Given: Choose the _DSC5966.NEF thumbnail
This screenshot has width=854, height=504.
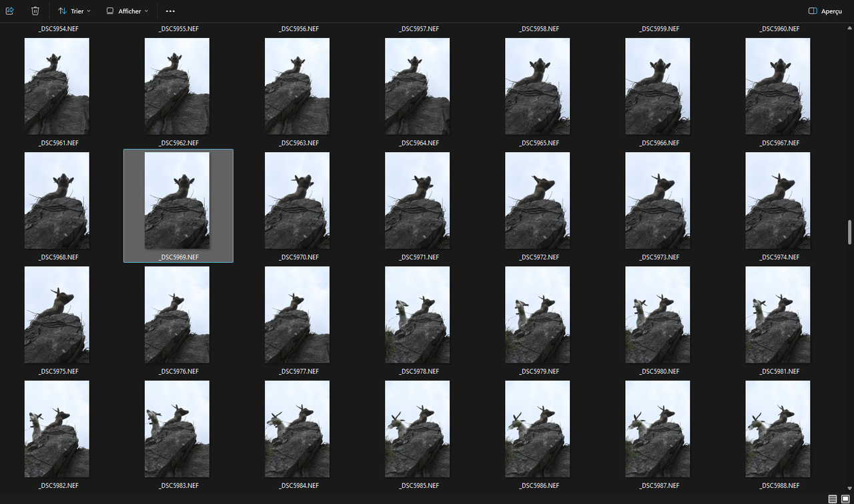Looking at the screenshot, I should pos(657,87).
